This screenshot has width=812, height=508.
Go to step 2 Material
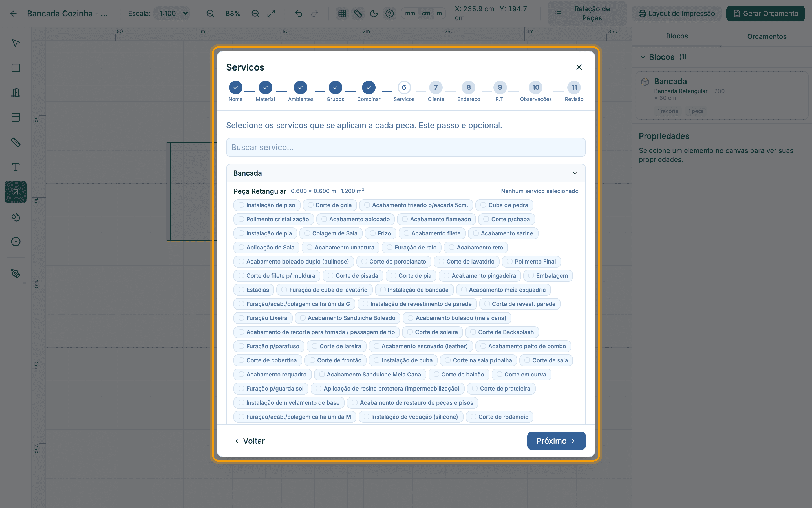pyautogui.click(x=265, y=87)
